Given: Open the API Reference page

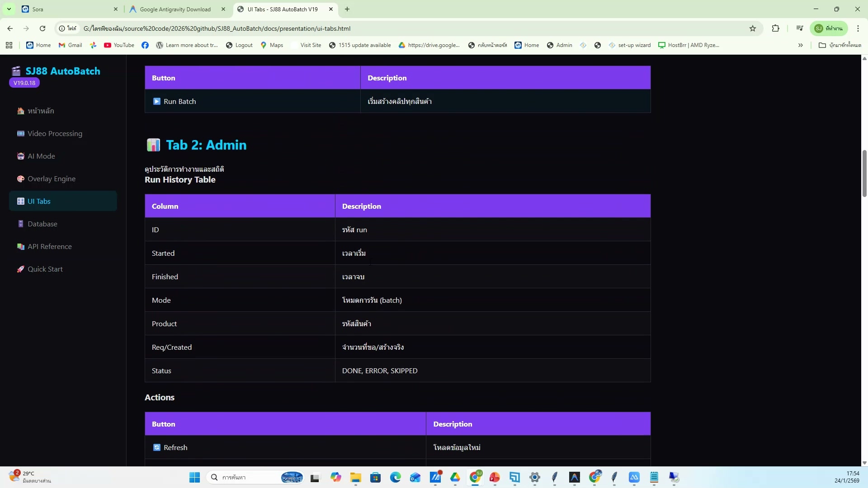Looking at the screenshot, I should pos(49,246).
